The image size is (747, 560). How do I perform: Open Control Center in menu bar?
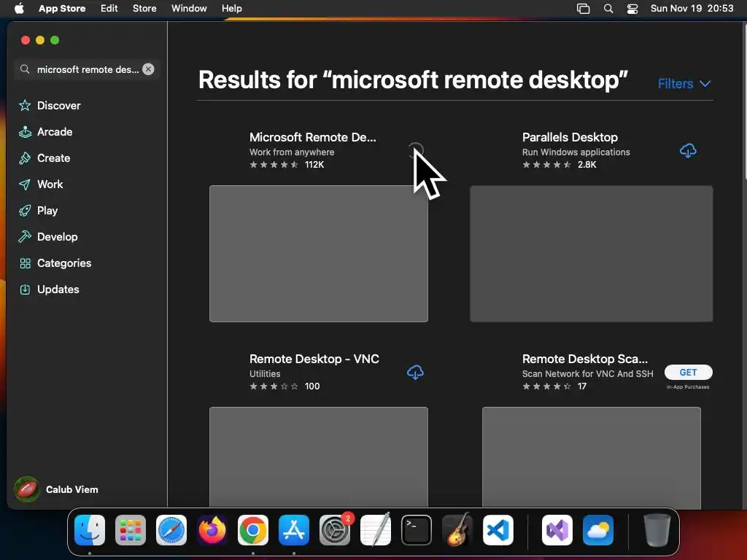point(632,9)
